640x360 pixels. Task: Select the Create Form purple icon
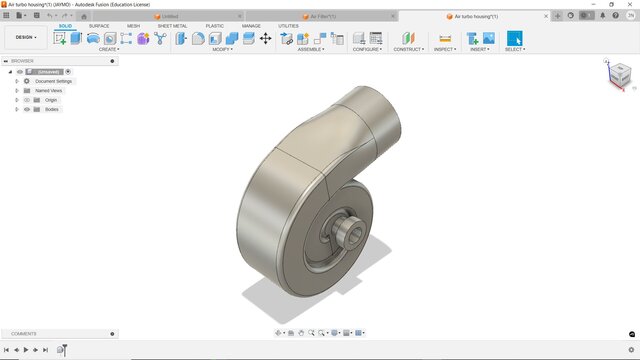click(143, 38)
